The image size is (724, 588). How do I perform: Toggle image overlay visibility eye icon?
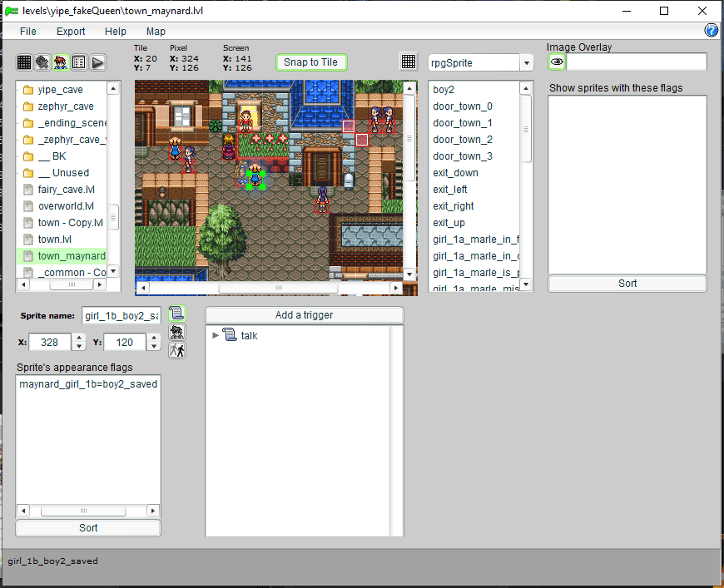pos(557,62)
